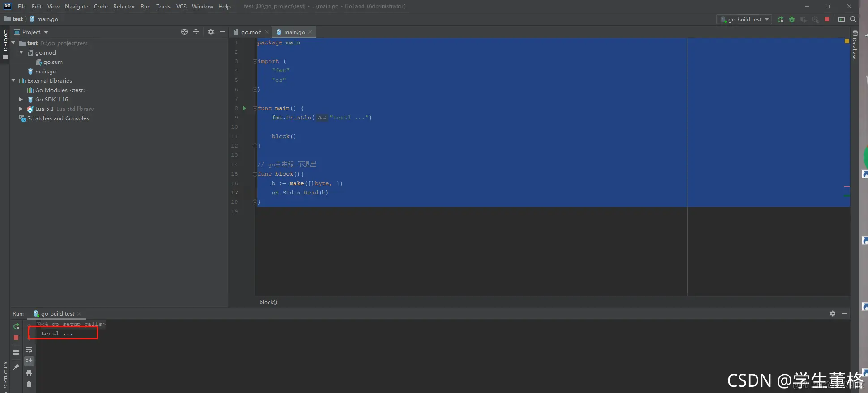The height and width of the screenshot is (393, 868).
Task: Click 'main.go' breadcrumb in navigation bar
Action: (x=44, y=19)
